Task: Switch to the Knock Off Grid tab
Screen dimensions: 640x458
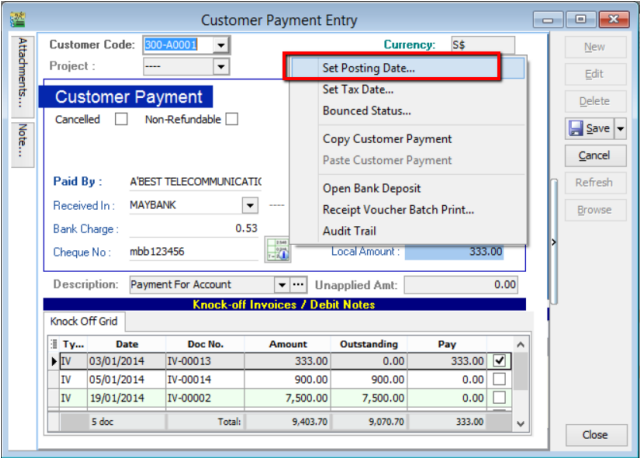Action: 86,322
